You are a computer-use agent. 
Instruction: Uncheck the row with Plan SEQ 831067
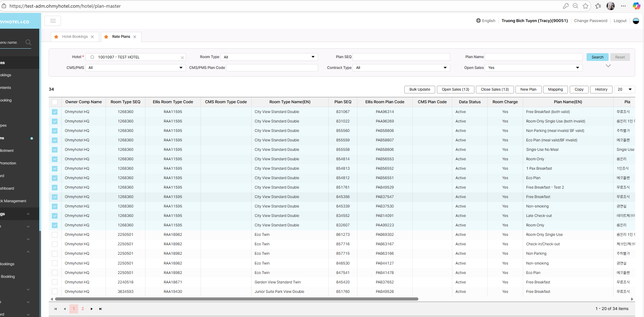click(x=55, y=112)
